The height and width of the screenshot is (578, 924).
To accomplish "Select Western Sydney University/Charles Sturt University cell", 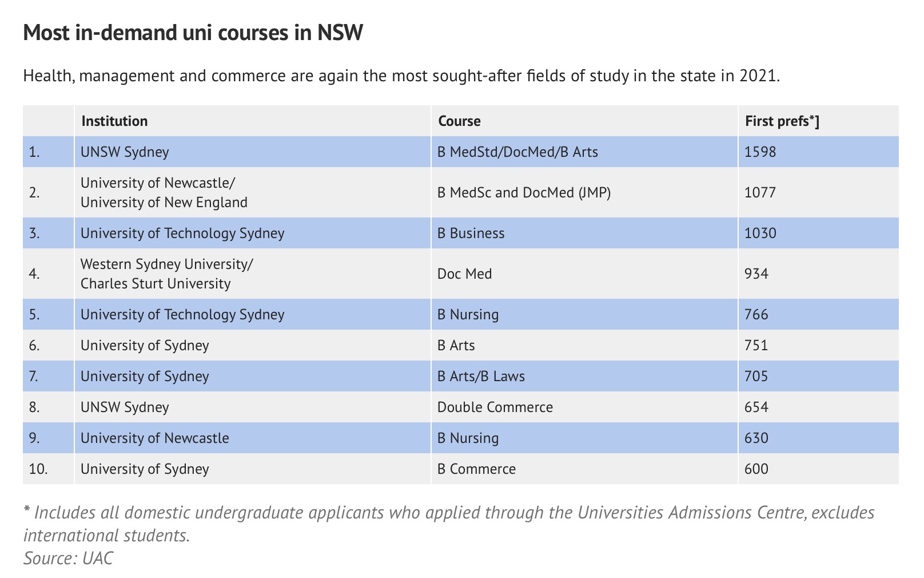I will pos(252,274).
